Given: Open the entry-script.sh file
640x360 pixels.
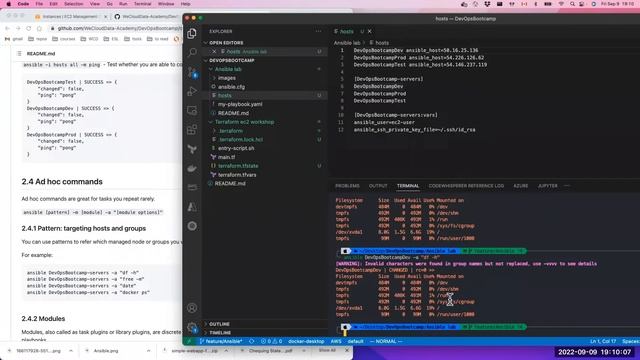Looking at the screenshot, I should [236, 148].
